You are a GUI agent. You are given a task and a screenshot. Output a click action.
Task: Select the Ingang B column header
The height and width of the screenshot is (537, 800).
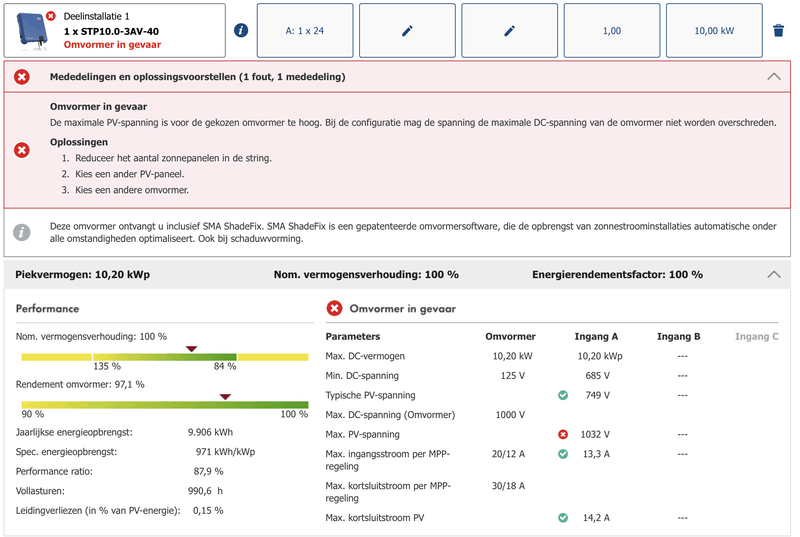[x=678, y=337]
